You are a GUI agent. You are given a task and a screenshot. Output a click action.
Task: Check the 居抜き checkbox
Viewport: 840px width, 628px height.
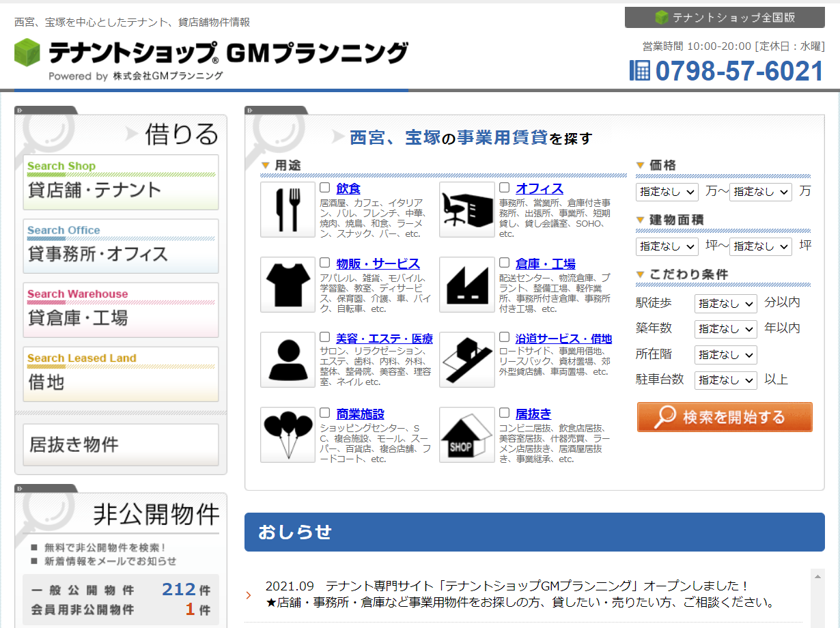point(504,413)
